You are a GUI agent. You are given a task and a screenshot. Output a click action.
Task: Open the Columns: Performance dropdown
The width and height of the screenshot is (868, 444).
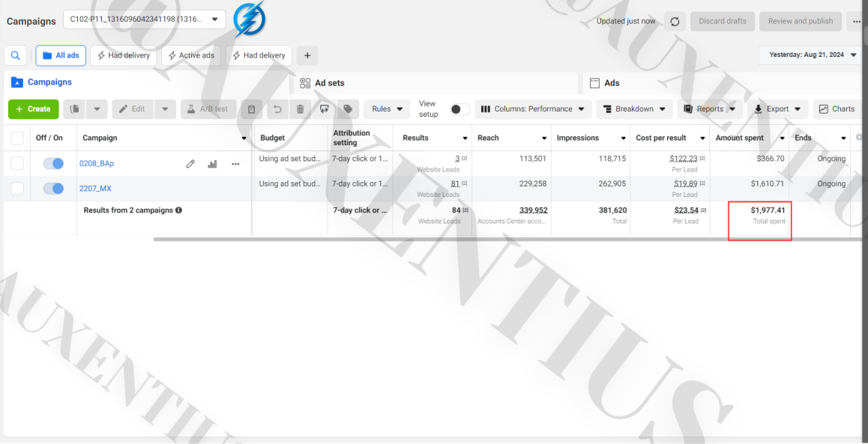[x=532, y=109]
